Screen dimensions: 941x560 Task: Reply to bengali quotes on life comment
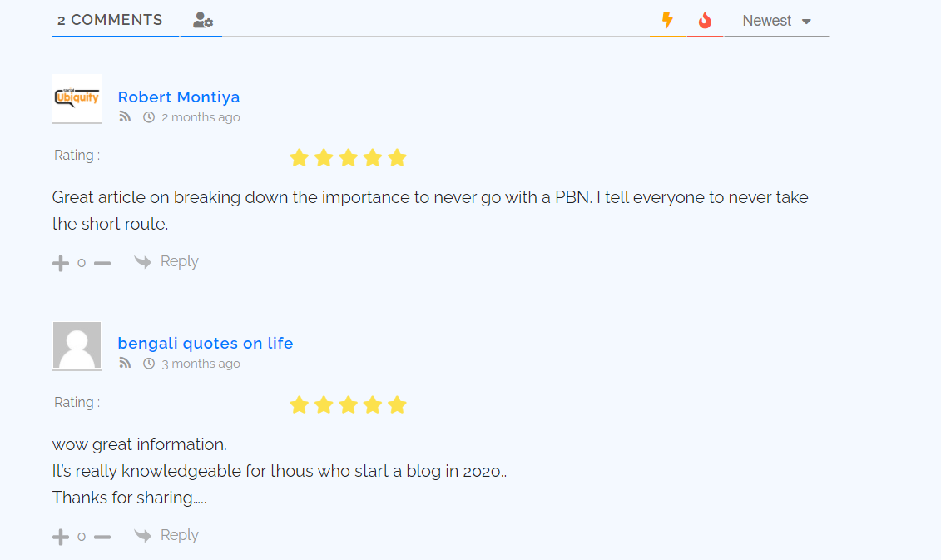(x=167, y=535)
